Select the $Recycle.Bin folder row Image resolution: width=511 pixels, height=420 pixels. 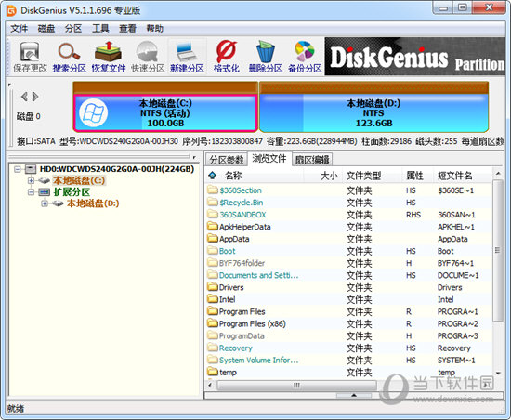click(x=348, y=203)
